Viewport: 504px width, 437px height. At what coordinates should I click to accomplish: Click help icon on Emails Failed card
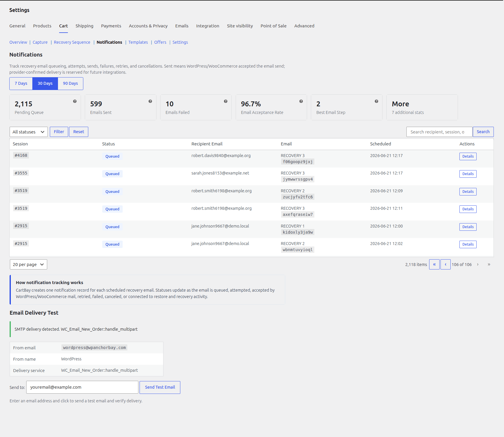tap(225, 101)
